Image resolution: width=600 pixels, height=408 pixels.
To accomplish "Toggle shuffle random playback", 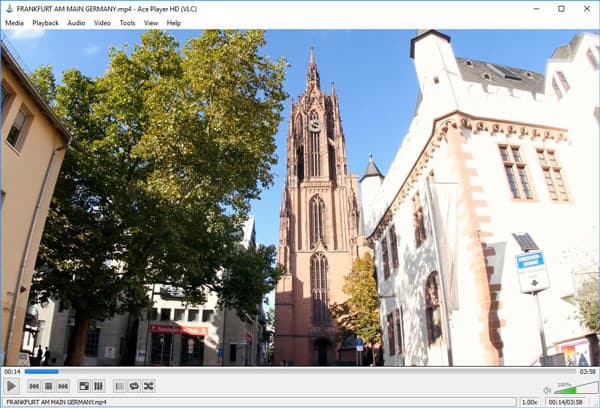I will [x=148, y=385].
